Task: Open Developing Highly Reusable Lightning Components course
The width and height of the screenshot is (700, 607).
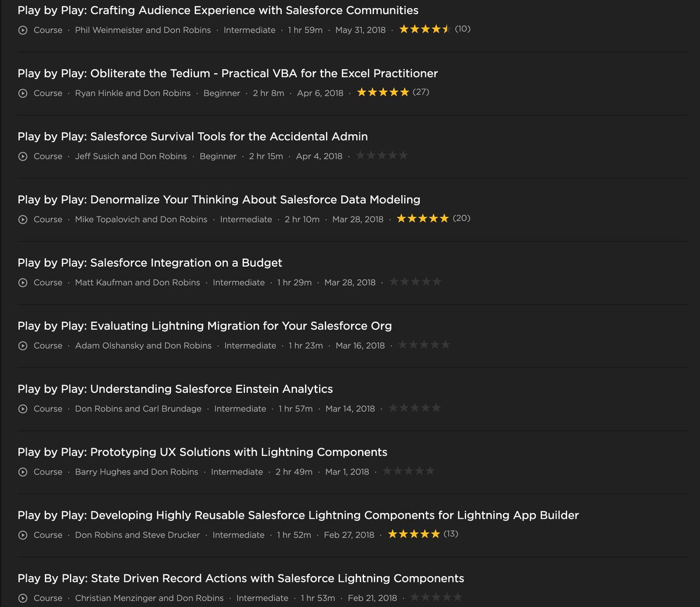Action: click(x=298, y=515)
